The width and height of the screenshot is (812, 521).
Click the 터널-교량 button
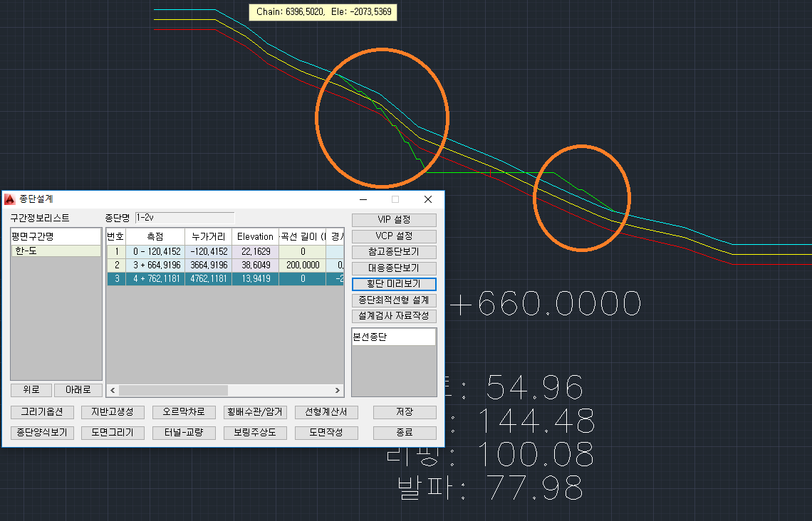(x=184, y=433)
